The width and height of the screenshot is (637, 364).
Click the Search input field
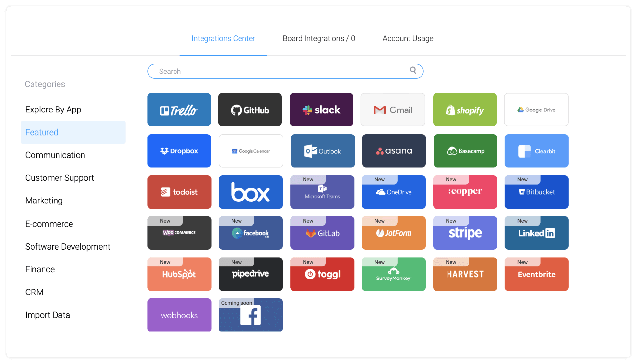tap(286, 71)
